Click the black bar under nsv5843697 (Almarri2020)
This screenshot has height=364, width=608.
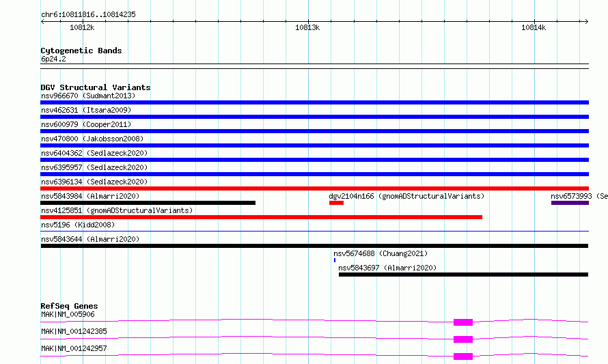click(x=463, y=275)
